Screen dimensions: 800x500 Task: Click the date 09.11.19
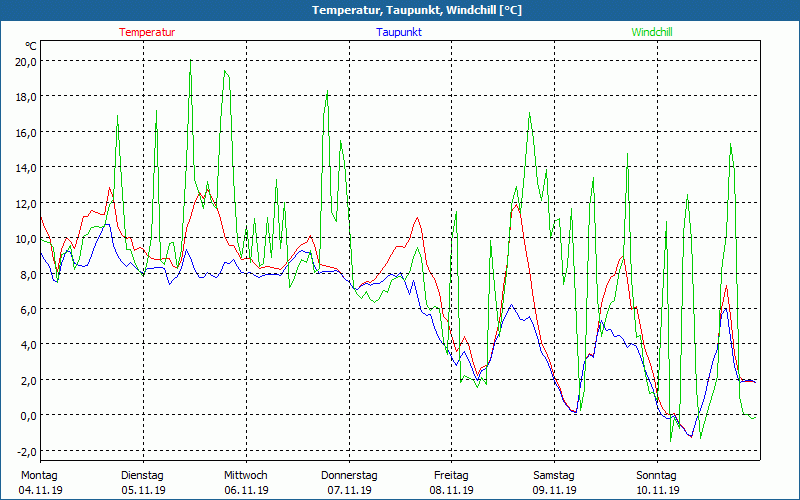[x=555, y=490]
